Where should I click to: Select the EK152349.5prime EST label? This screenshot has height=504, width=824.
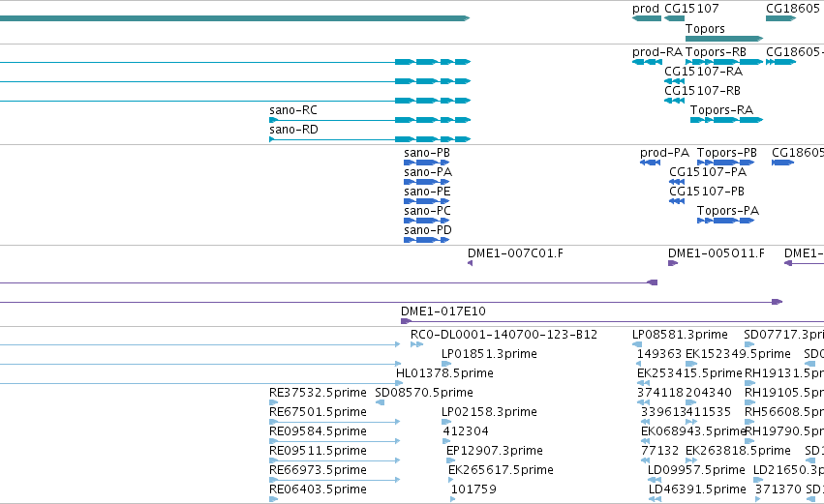(738, 354)
